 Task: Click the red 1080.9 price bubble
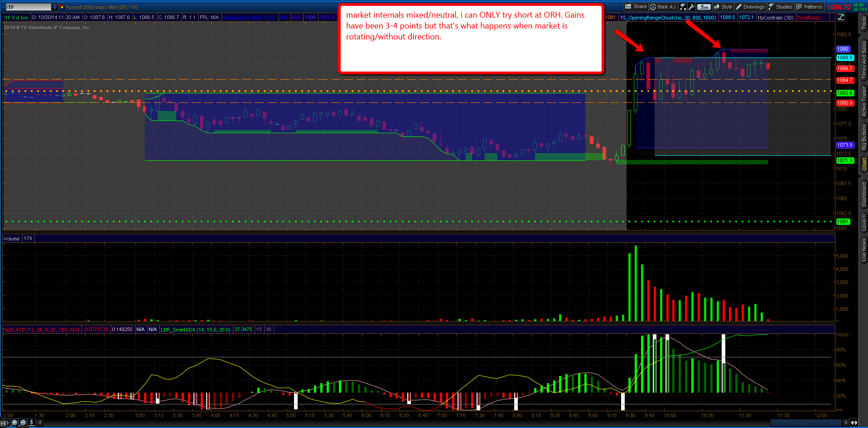845,103
